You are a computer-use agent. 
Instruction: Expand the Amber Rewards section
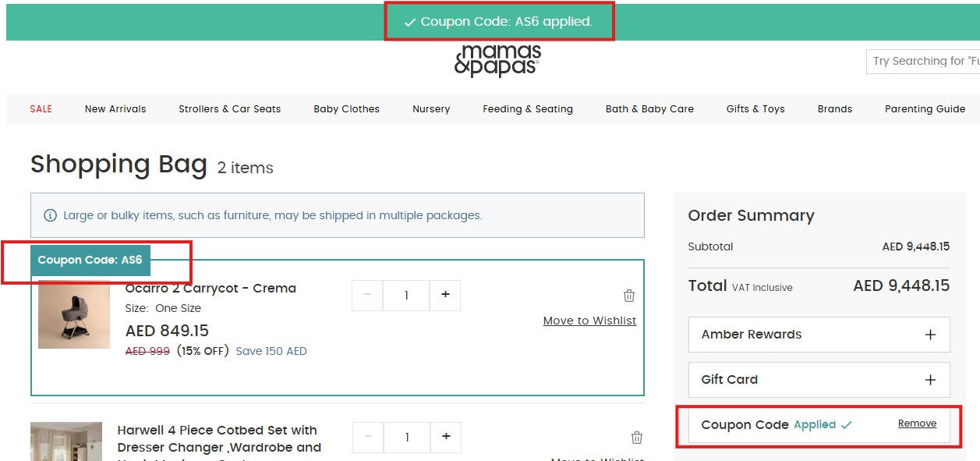click(819, 335)
